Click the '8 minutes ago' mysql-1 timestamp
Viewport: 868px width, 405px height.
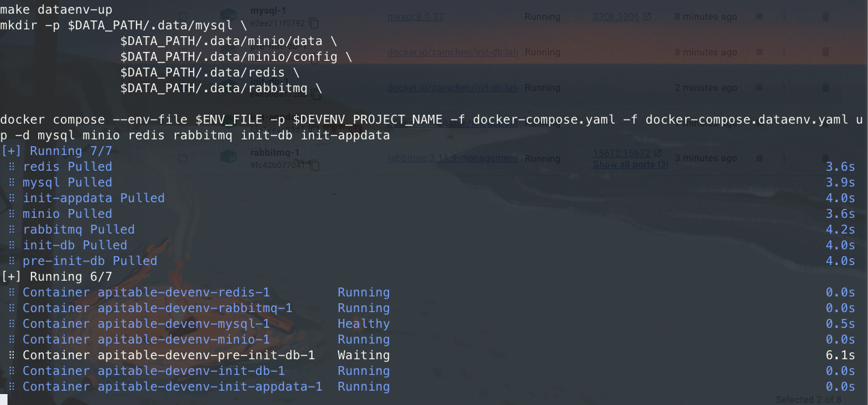pyautogui.click(x=706, y=16)
